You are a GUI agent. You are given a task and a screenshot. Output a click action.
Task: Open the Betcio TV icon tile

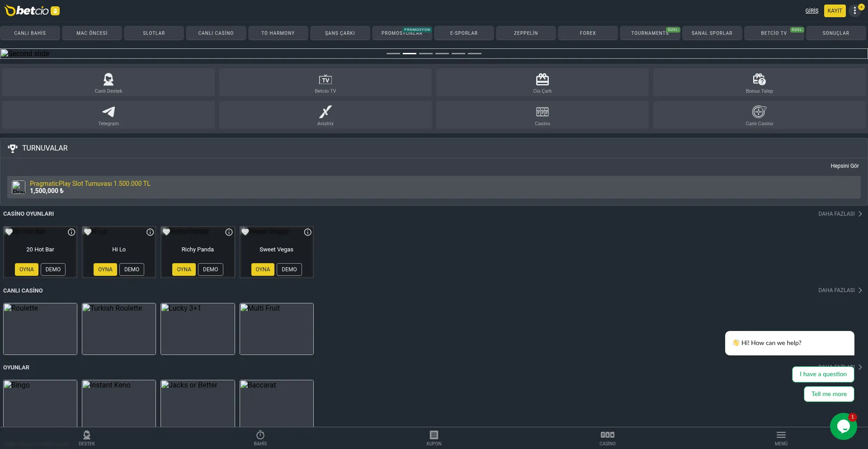tap(325, 80)
